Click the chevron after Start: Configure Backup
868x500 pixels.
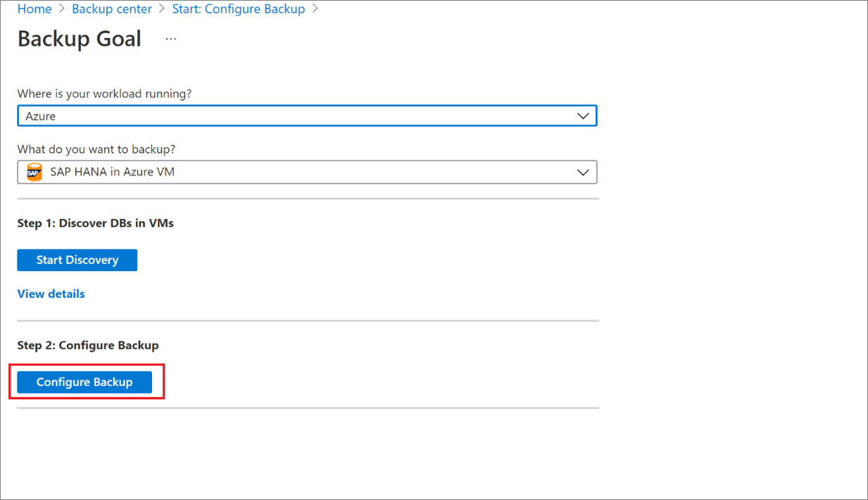point(317,9)
